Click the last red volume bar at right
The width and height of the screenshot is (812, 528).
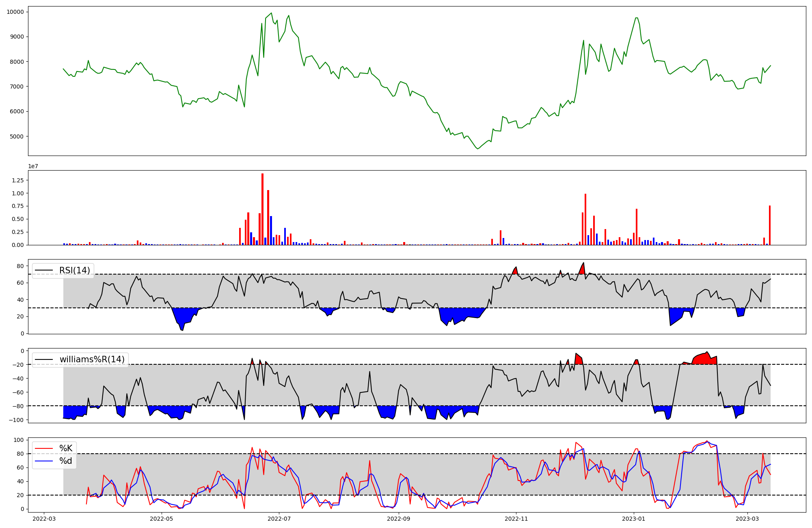coord(769,225)
